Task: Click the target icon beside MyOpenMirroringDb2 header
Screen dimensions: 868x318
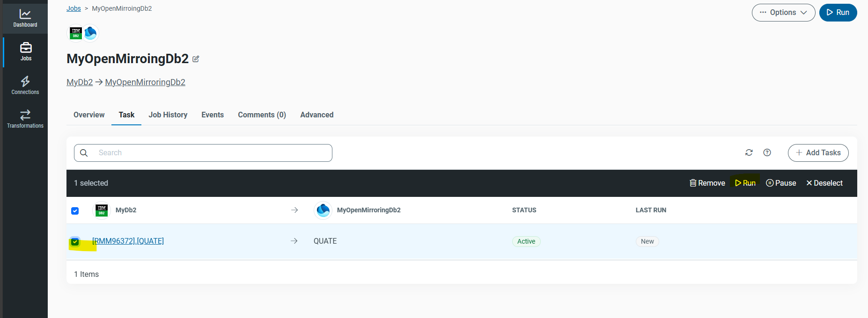Action: coord(323,210)
